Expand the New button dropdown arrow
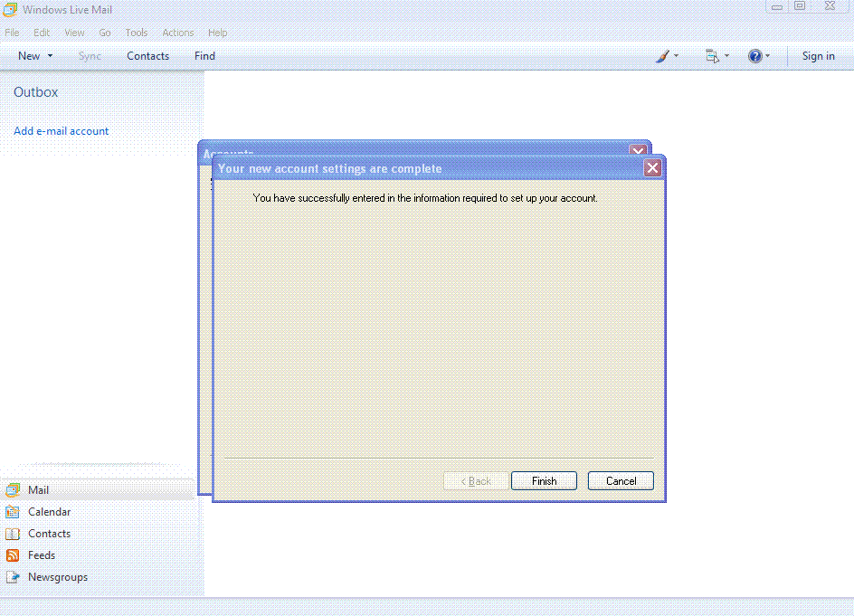 tap(50, 56)
